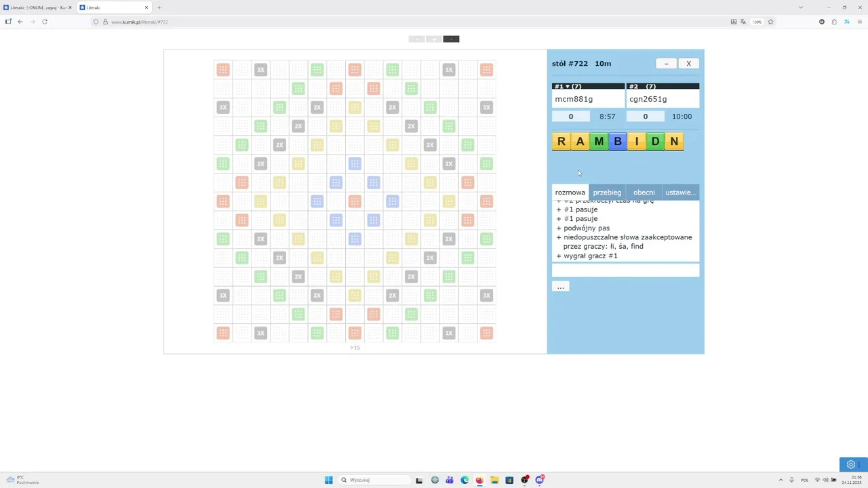Leave the table with the X button
This screenshot has width=868, height=488.
(688, 64)
